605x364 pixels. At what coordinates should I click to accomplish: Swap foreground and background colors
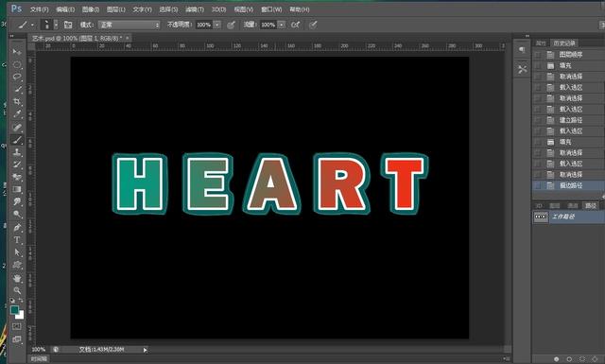(x=21, y=300)
